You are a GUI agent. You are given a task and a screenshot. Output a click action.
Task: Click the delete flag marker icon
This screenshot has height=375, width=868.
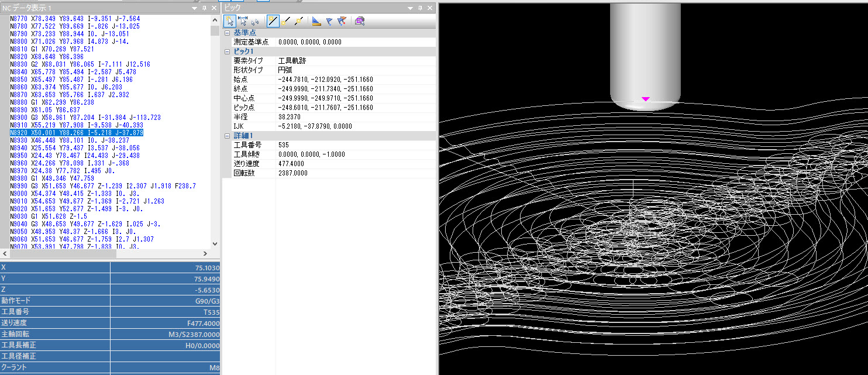(342, 22)
